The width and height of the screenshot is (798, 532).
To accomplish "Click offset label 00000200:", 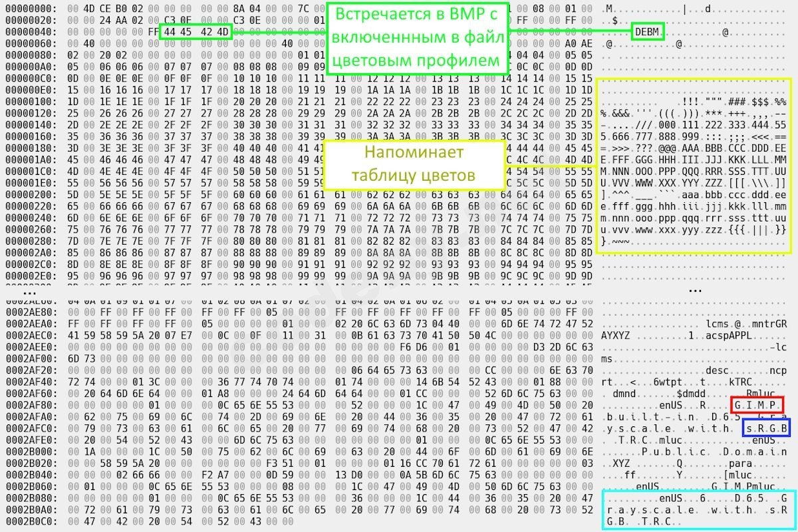I will pyautogui.click(x=31, y=195).
